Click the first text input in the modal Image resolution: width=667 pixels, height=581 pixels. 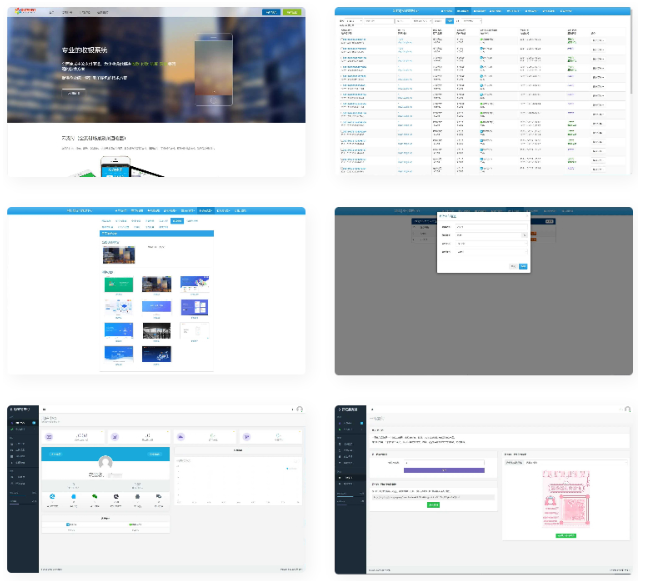pyautogui.click(x=491, y=226)
